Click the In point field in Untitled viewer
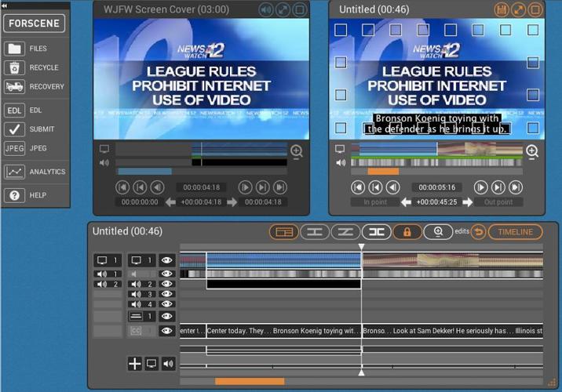Viewport: 562px width, 392px height. point(375,202)
